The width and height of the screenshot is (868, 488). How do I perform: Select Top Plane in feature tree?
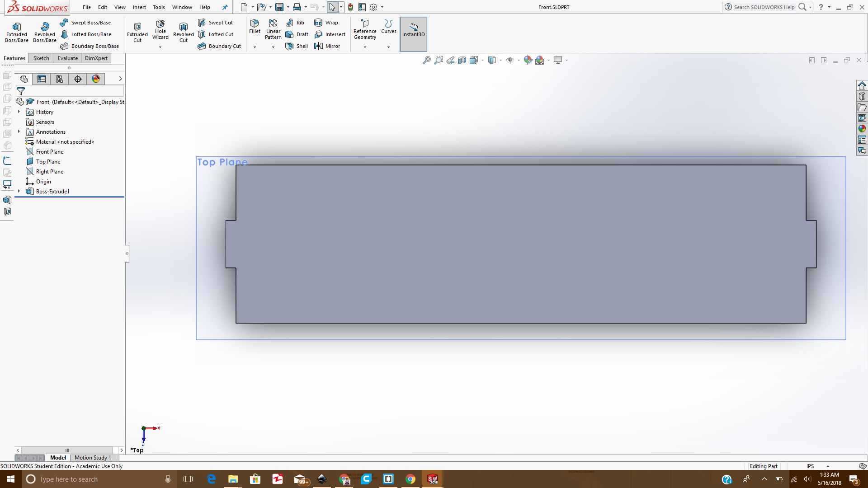pos(48,162)
